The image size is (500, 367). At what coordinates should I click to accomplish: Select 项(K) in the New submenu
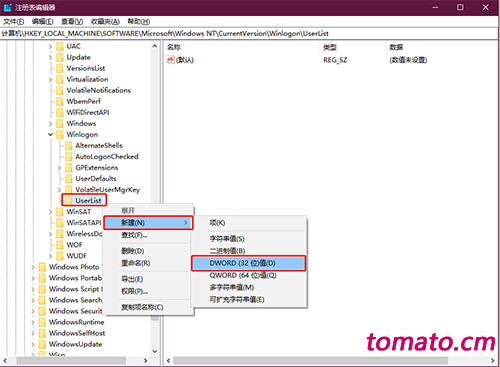249,223
